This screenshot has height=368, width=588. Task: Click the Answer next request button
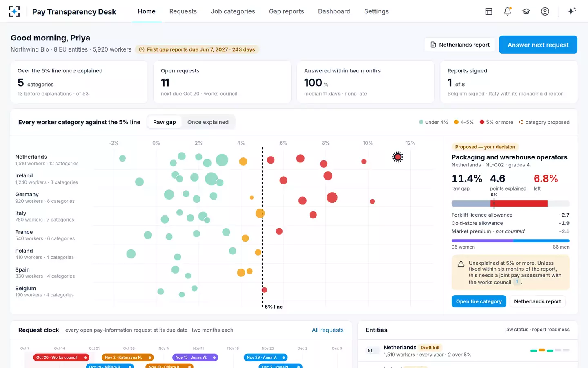[x=538, y=45]
